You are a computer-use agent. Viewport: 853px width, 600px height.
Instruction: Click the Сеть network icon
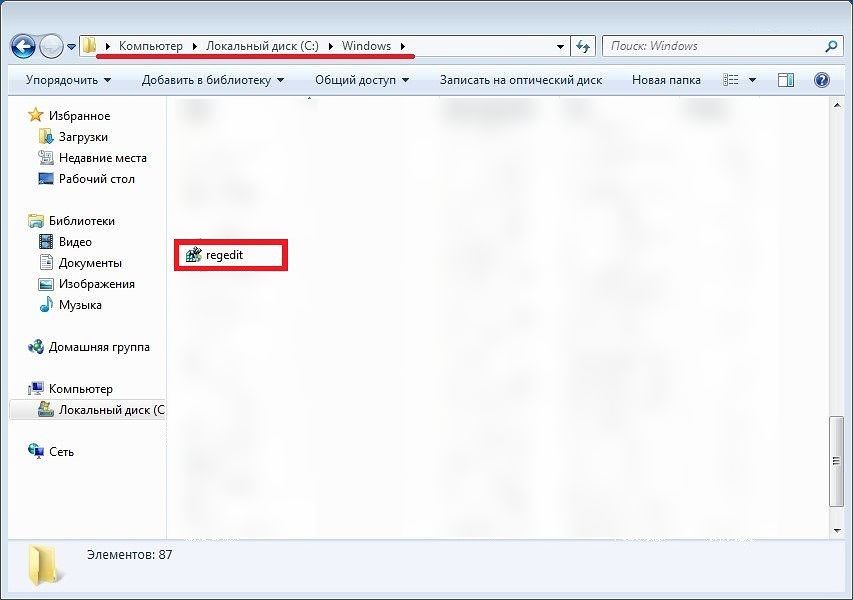tap(36, 451)
